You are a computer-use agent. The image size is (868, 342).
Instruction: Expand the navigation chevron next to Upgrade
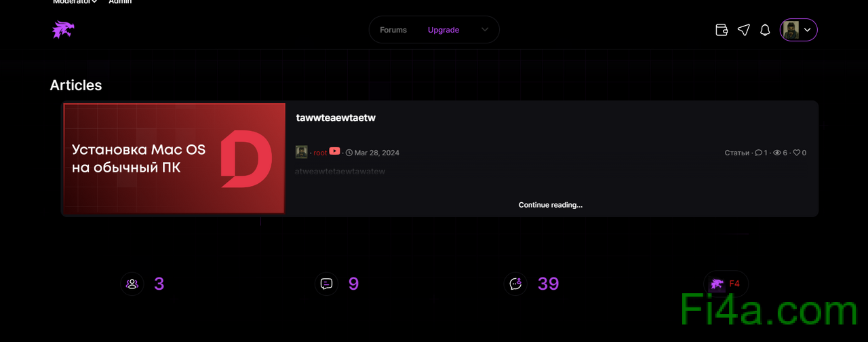(485, 30)
